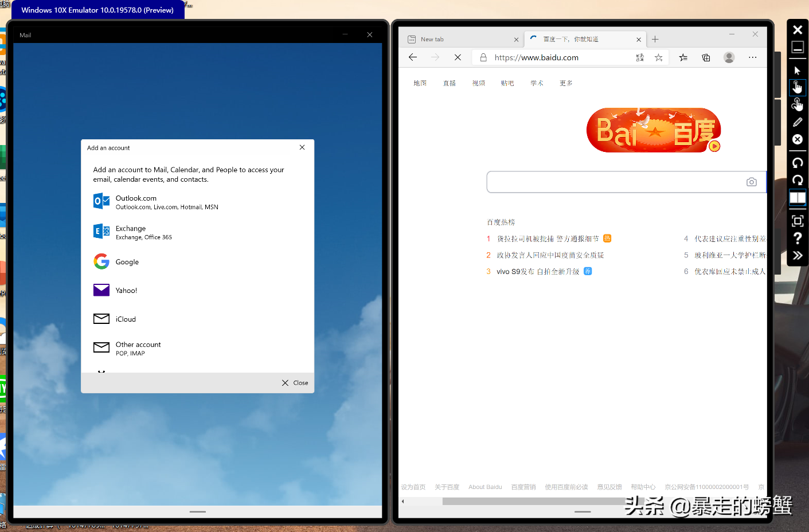Stop loading the Baidu page
Viewport: 809px width, 532px height.
pos(458,57)
